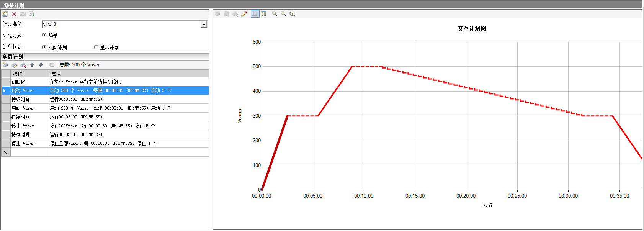Click the new schedule icon
Image resolution: width=644 pixels, height=231 pixels.
[x=5, y=14]
